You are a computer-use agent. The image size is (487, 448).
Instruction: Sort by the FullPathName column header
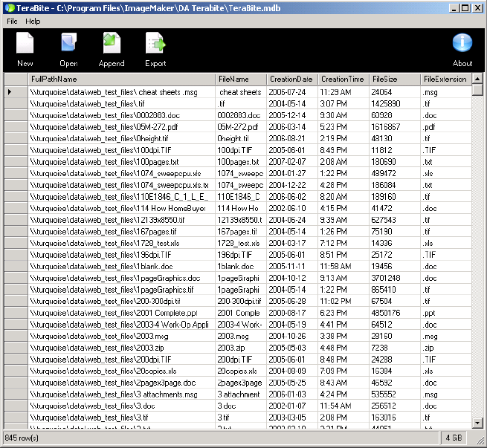coord(121,79)
